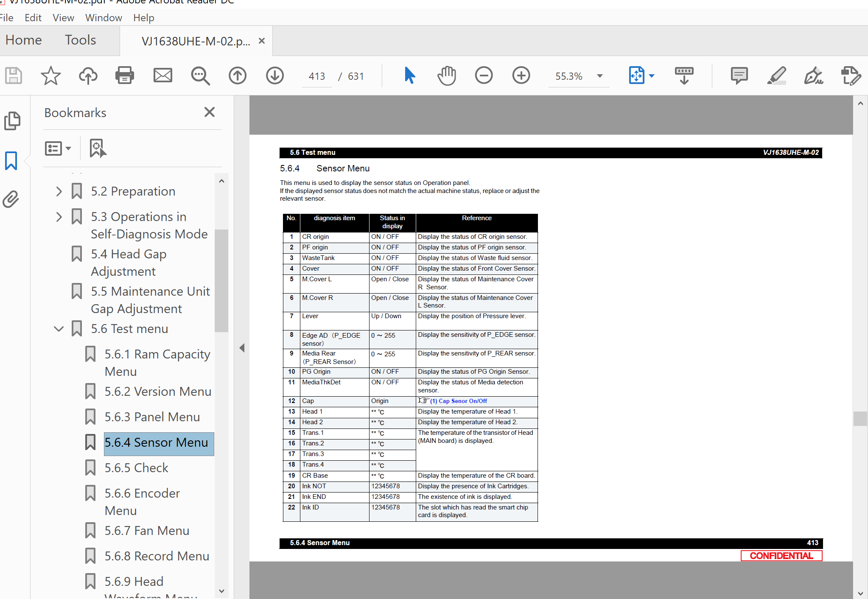Open the View menu
This screenshot has width=868, height=599.
click(63, 18)
